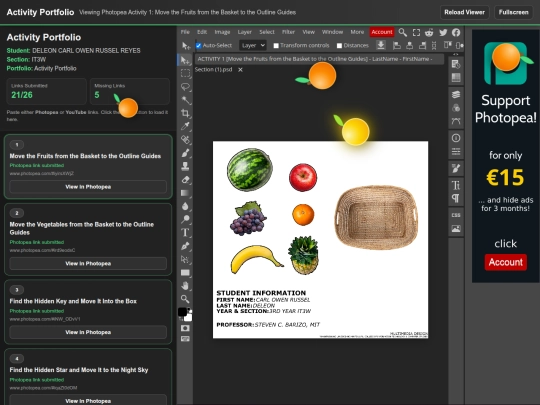Select the Eyedropper tool
This screenshot has height=405, width=540.
click(x=185, y=126)
